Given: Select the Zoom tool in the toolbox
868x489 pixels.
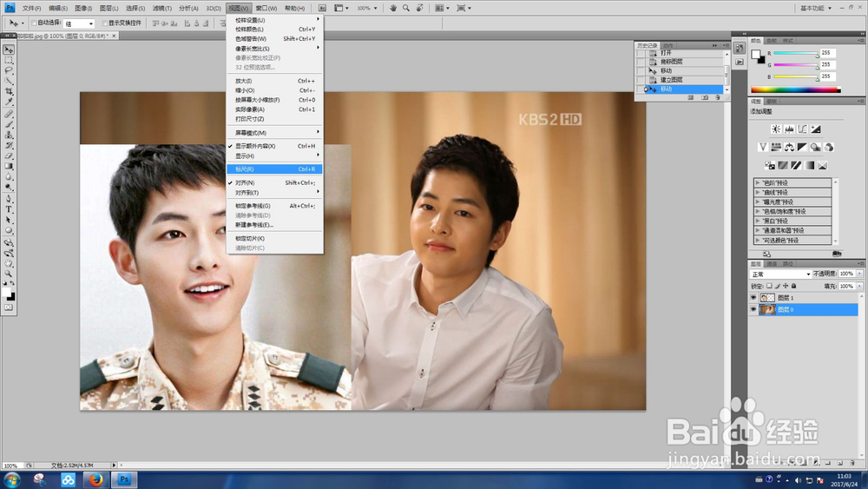Looking at the screenshot, I should [x=9, y=274].
